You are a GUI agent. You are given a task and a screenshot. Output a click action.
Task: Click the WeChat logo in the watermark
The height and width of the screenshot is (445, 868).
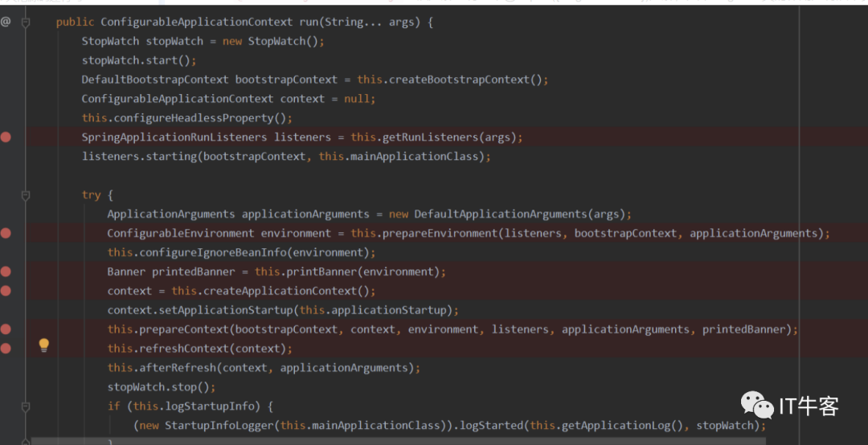tap(757, 406)
